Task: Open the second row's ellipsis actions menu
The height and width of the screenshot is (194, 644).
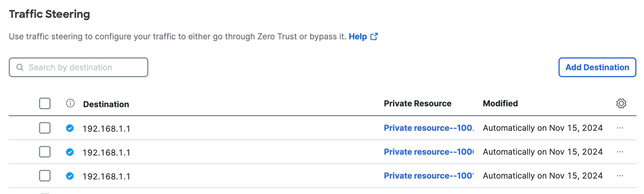Action: pyautogui.click(x=620, y=152)
